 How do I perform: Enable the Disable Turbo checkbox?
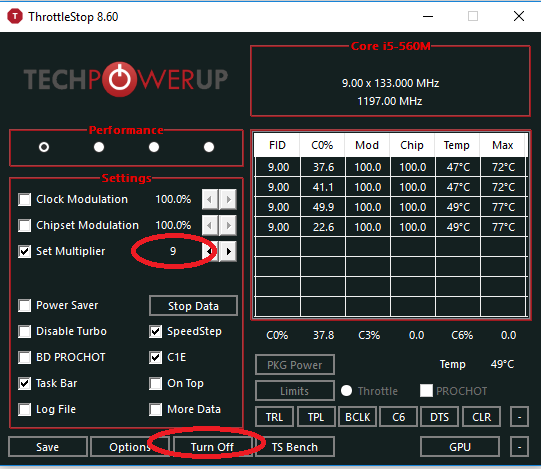pyautogui.click(x=24, y=331)
